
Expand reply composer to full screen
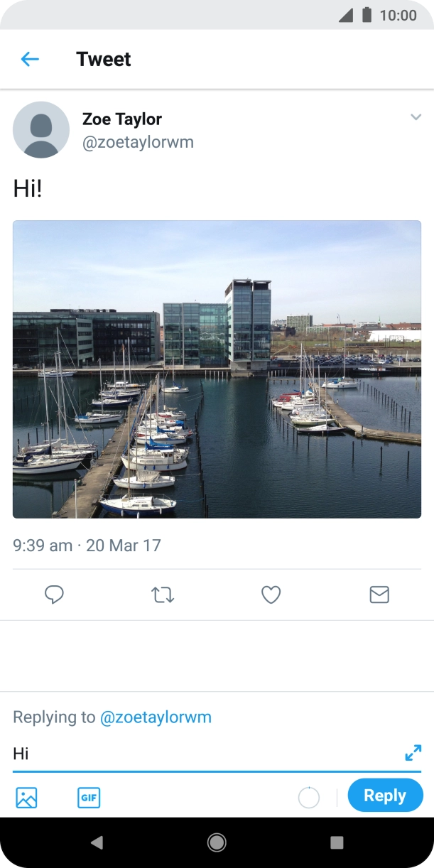[x=413, y=753]
